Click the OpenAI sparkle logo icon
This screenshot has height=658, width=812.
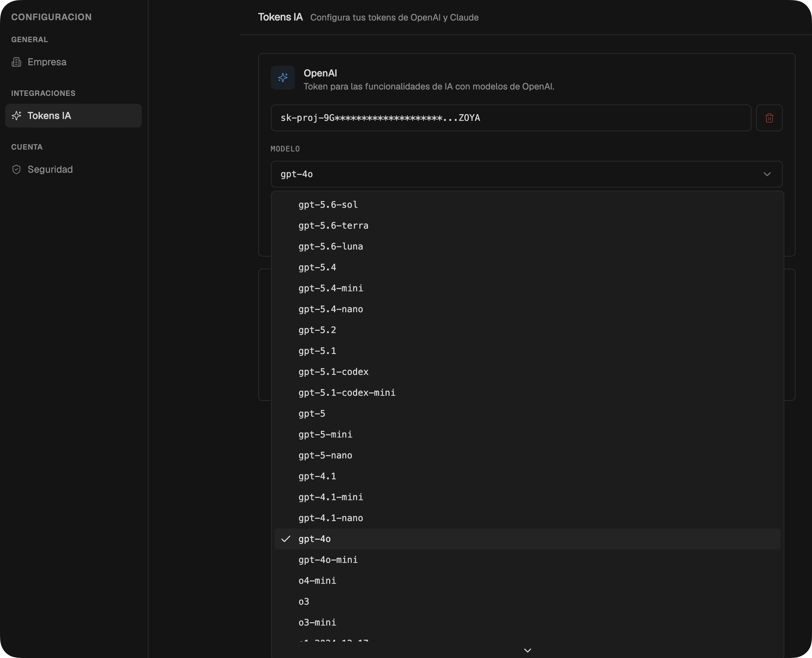(x=283, y=78)
